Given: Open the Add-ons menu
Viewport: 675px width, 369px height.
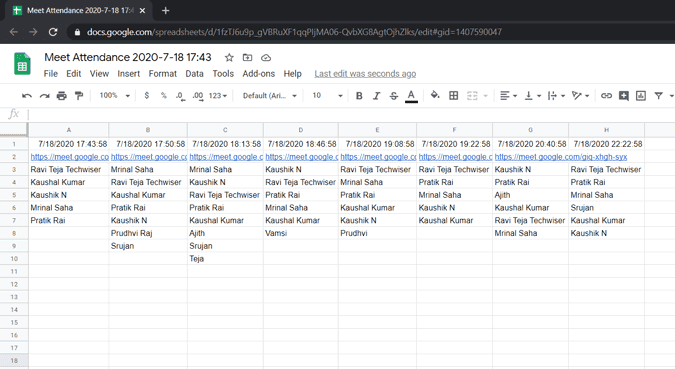Looking at the screenshot, I should tap(258, 74).
